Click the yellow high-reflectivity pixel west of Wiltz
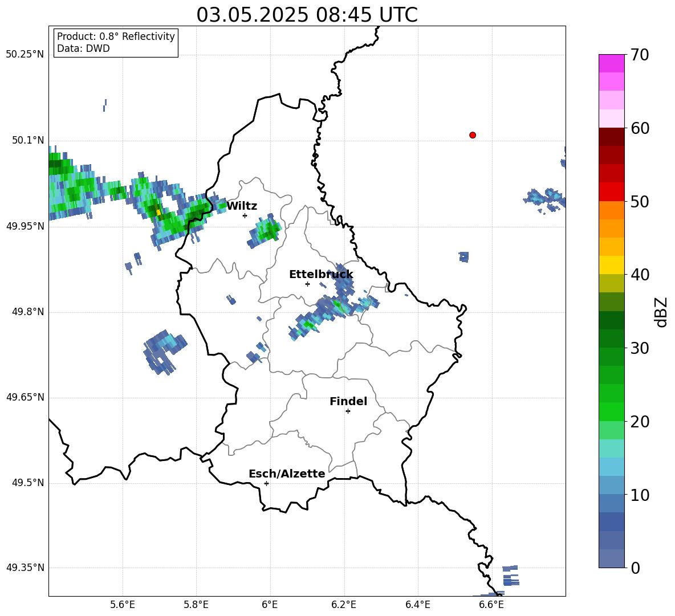Screen dimensions: 675x616 [158, 212]
